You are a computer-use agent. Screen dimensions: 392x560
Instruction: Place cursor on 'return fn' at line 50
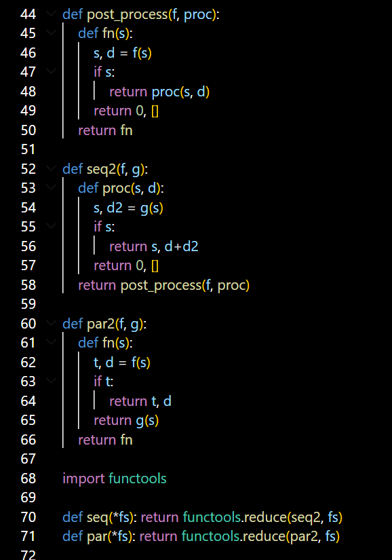[105, 130]
